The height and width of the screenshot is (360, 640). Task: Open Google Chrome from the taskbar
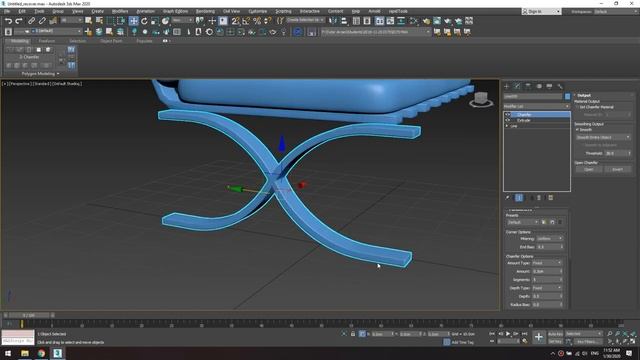point(41,353)
